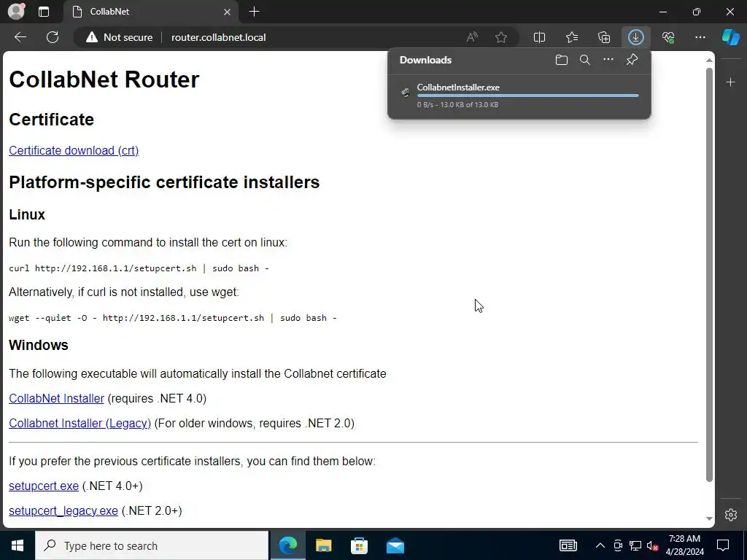Open Browser essentials heart icon

click(x=668, y=37)
